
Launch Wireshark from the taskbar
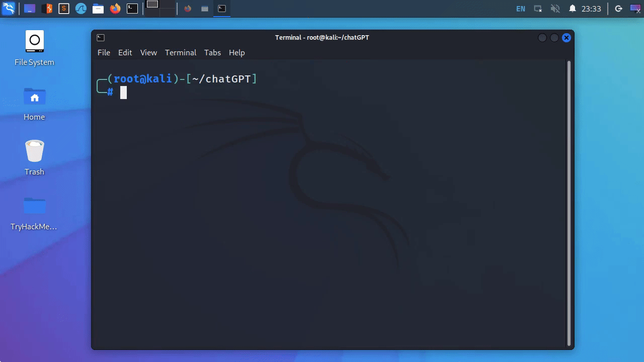(x=80, y=8)
